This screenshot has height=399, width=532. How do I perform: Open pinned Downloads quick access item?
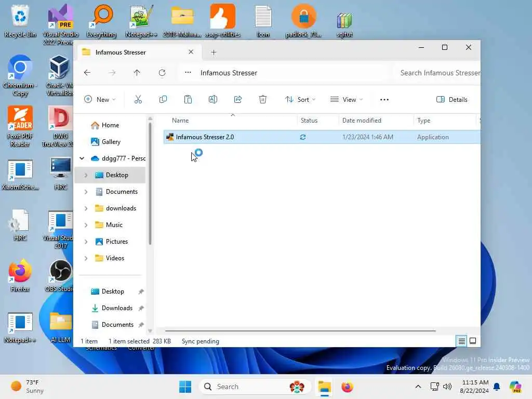(117, 308)
